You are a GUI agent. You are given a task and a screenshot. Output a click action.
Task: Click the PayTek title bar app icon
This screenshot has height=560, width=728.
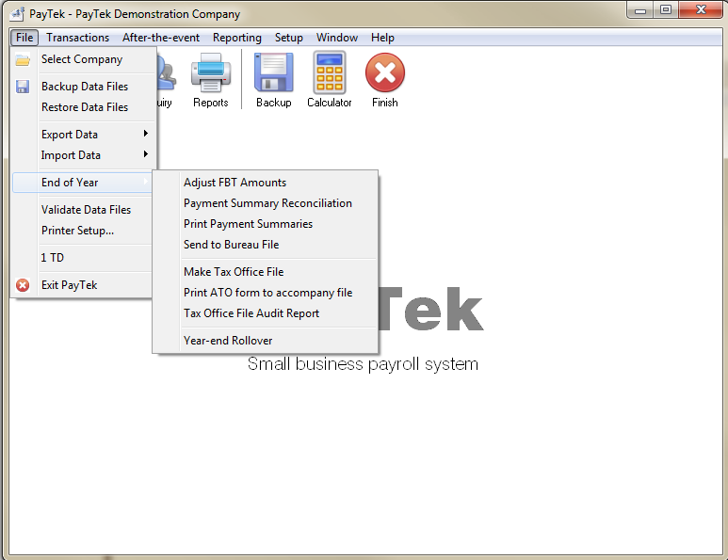point(17,14)
